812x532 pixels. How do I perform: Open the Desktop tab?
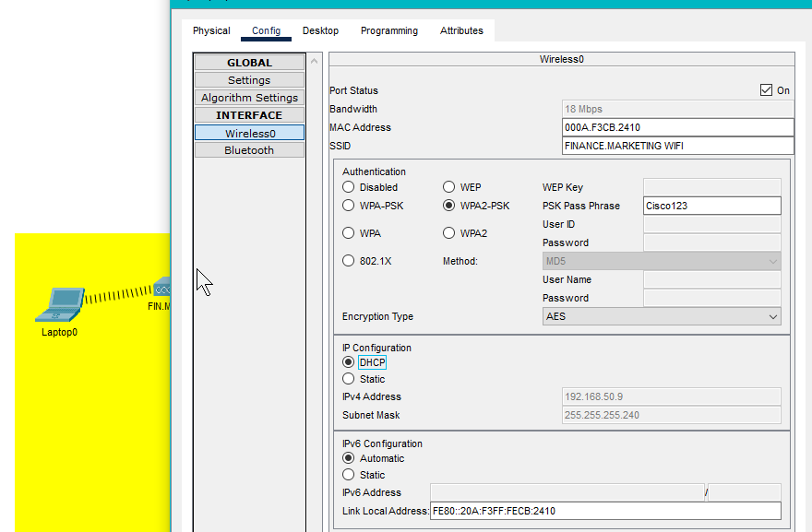pos(320,30)
